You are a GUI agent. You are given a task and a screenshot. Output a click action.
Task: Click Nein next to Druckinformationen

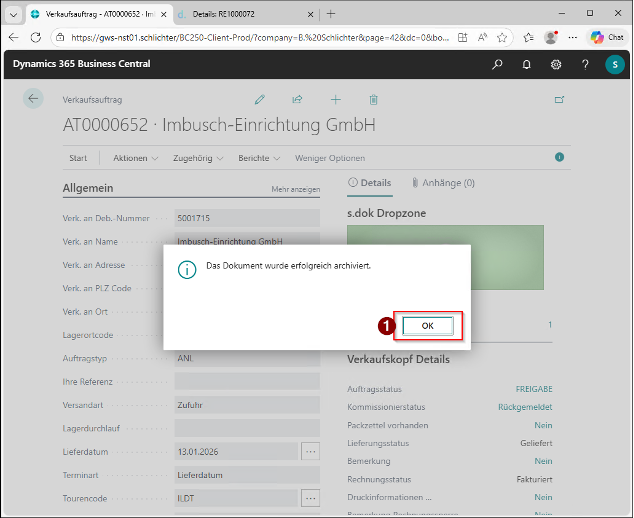pos(543,497)
